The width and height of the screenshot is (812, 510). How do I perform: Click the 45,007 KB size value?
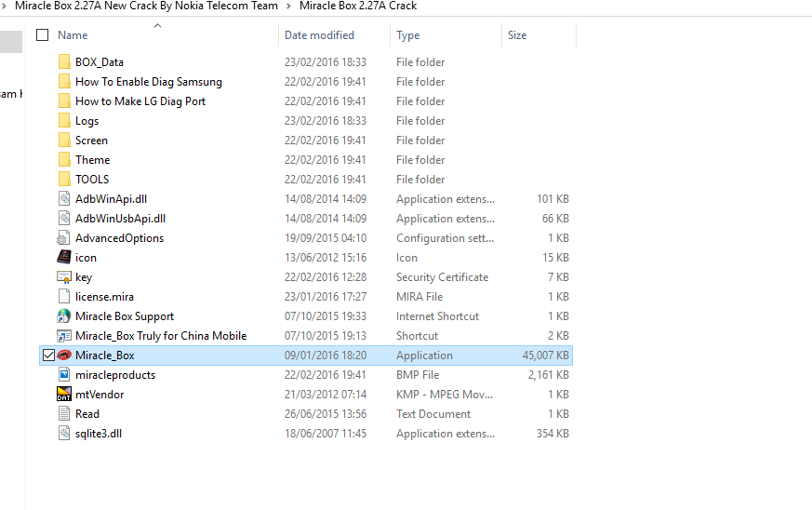click(545, 355)
